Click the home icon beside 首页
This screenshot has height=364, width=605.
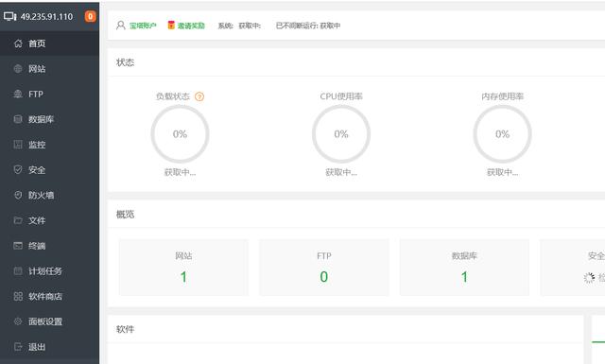[x=18, y=43]
